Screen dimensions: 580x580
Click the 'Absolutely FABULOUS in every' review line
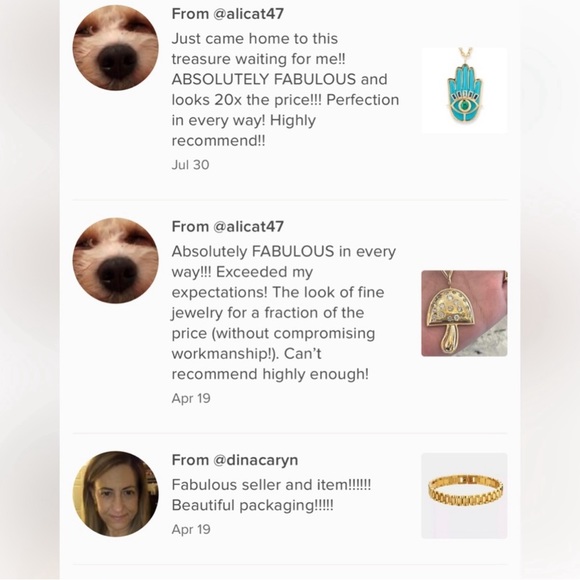coord(284,252)
